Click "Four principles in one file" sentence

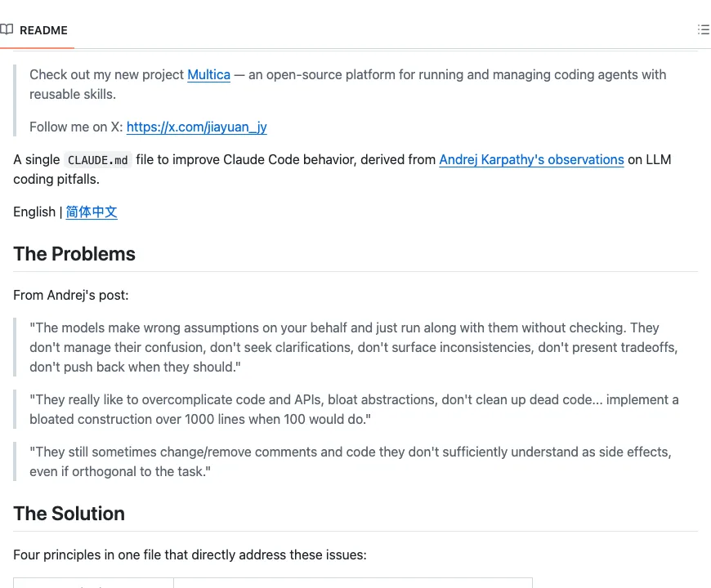pyautogui.click(x=190, y=555)
